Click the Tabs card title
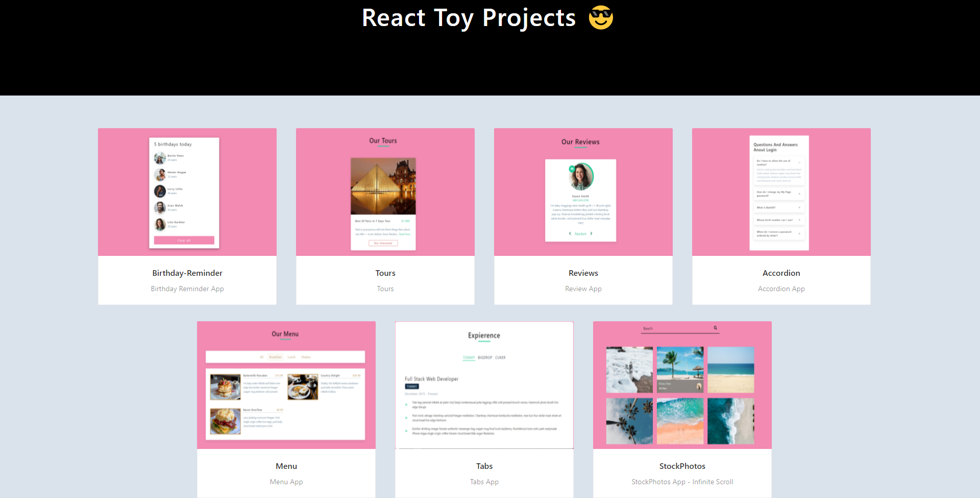This screenshot has width=980, height=498. pos(484,466)
